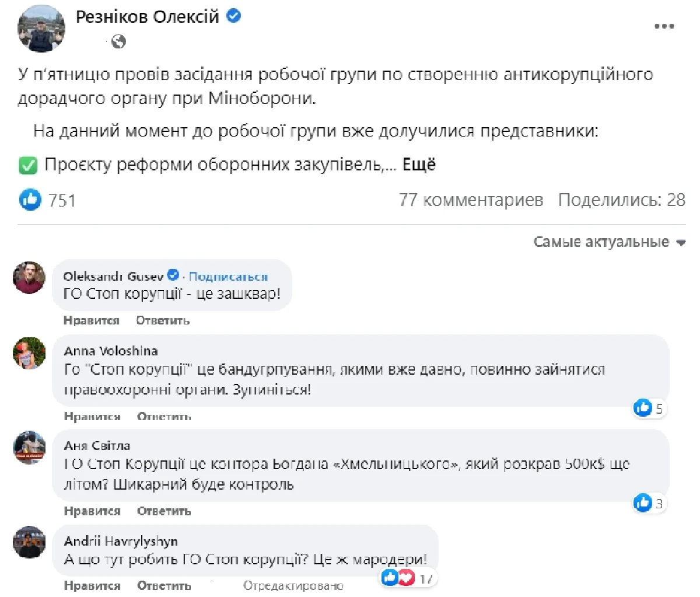The height and width of the screenshot is (597, 700).
Task: Like Аня Світла's comment via Нравится
Action: coord(92,511)
